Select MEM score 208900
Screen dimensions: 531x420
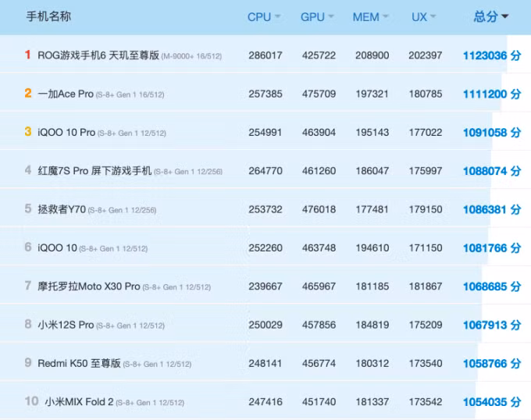point(372,55)
